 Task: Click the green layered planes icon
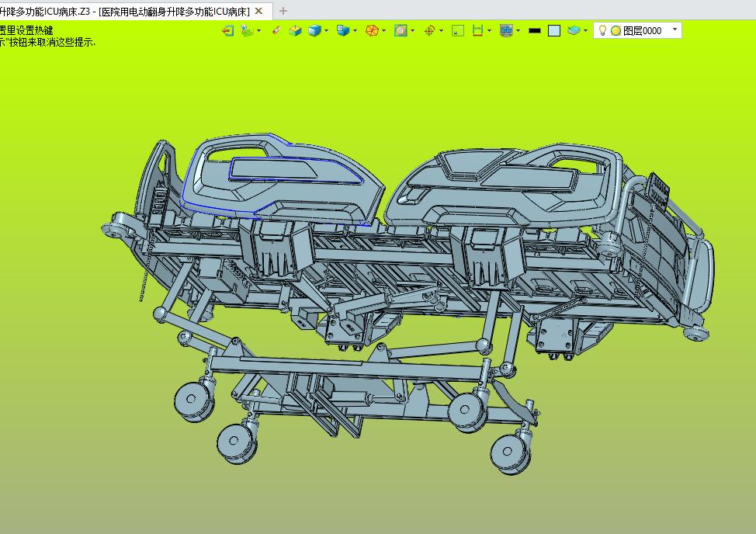pyautogui.click(x=248, y=31)
